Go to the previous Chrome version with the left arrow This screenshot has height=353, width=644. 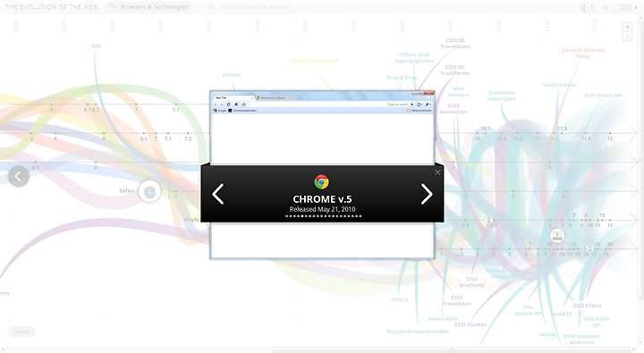click(217, 194)
